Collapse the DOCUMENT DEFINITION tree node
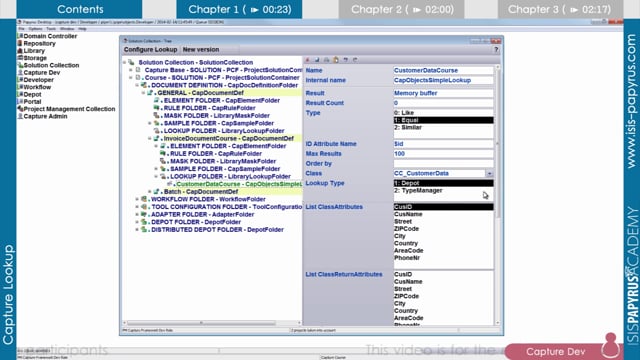Viewport: 640px width, 360px height. coord(137,85)
